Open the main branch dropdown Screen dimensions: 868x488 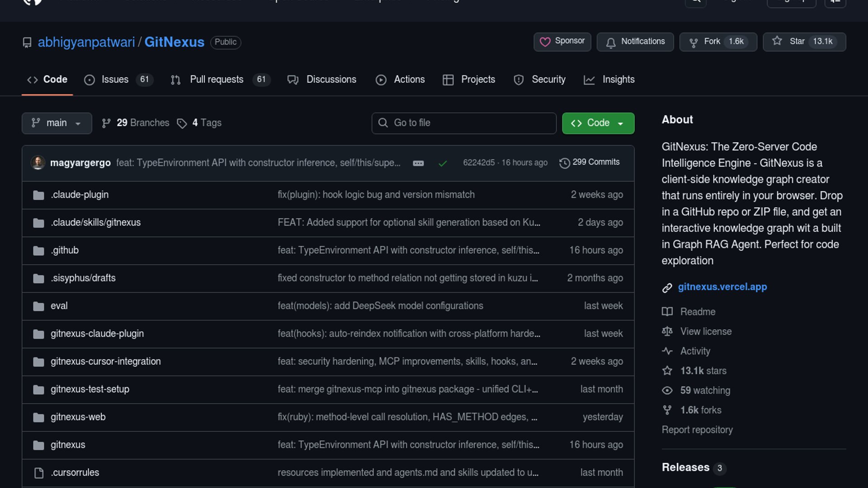click(57, 123)
